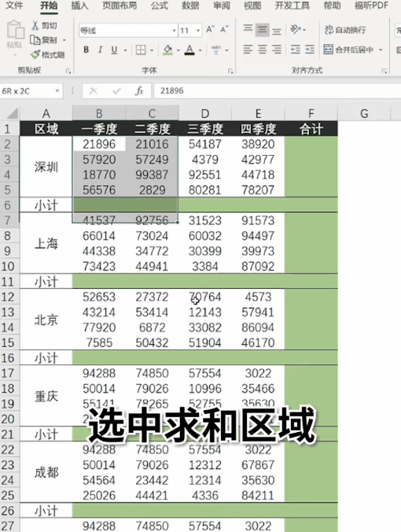Click the 合计 header cell
401x532 pixels.
point(311,129)
